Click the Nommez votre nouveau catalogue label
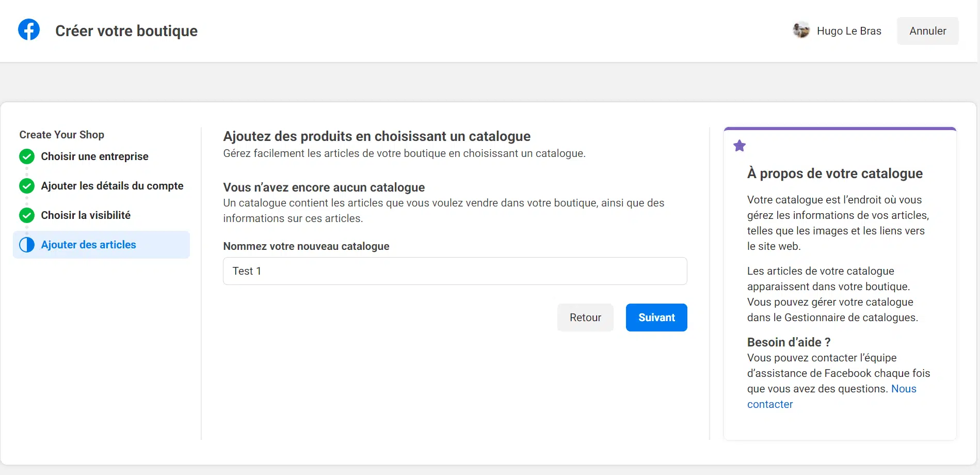The width and height of the screenshot is (980, 475). point(306,246)
